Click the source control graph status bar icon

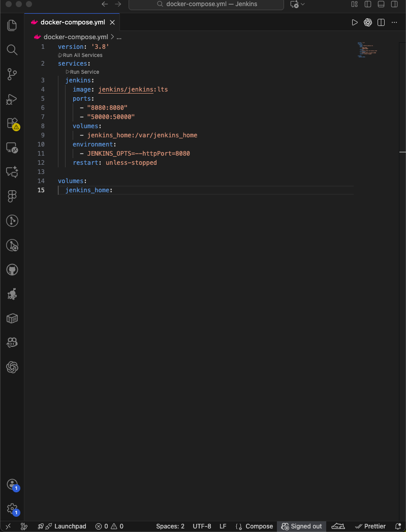(24, 526)
